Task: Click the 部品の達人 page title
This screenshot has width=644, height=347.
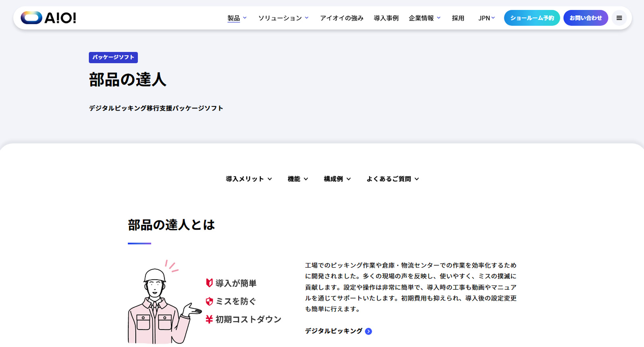Action: (128, 79)
